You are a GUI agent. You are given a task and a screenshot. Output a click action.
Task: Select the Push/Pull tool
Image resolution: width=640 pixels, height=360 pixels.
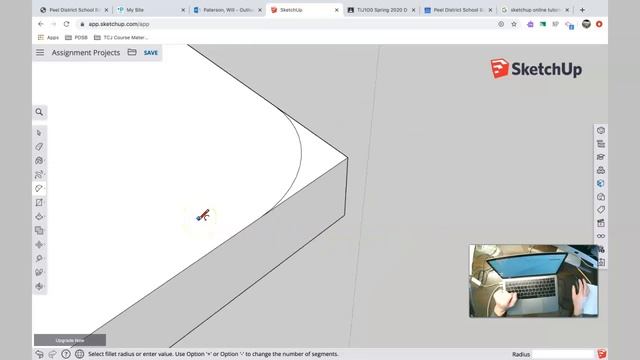tap(39, 216)
